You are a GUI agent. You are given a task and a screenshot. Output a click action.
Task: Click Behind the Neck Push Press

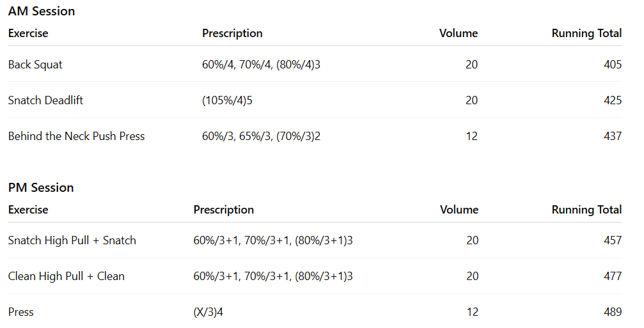click(x=76, y=136)
